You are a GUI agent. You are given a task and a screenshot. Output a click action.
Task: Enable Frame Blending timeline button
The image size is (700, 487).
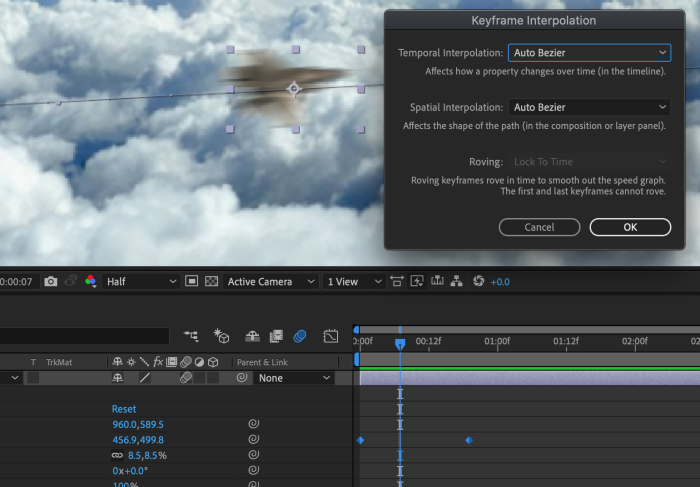click(x=276, y=336)
